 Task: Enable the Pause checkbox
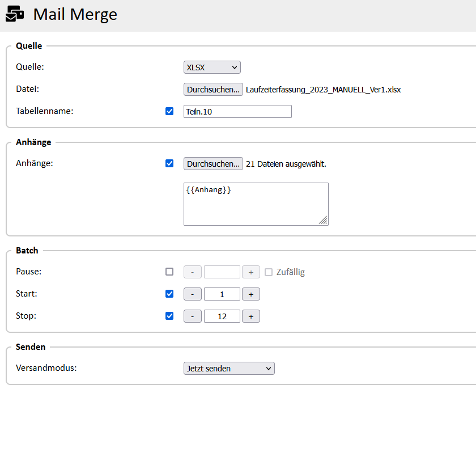pyautogui.click(x=169, y=272)
